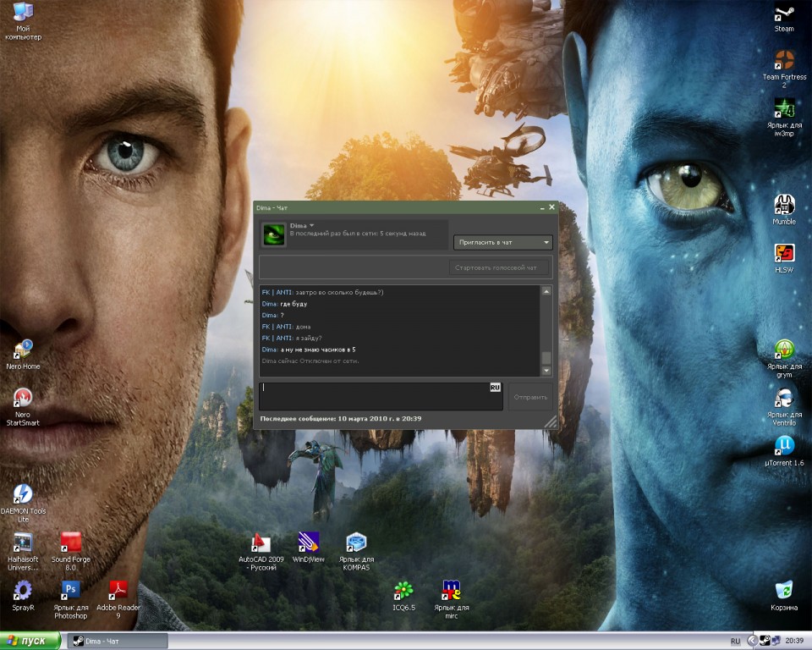Viewport: 812px width, 650px height.
Task: Click the chat window resize grip
Action: point(551,422)
